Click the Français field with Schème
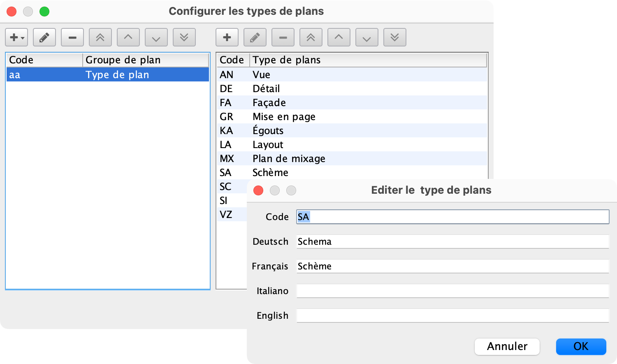 click(452, 266)
